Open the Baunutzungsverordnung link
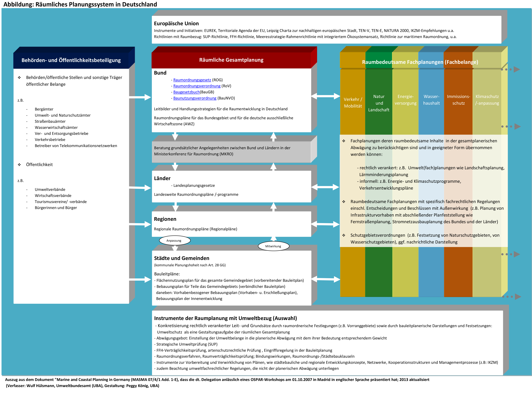532x395 pixels. point(195,98)
